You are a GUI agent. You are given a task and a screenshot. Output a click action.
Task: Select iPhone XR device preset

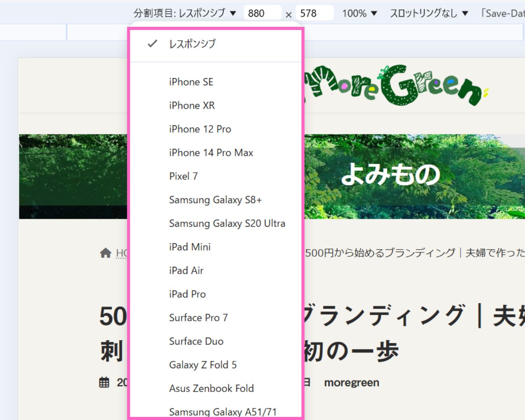(192, 105)
